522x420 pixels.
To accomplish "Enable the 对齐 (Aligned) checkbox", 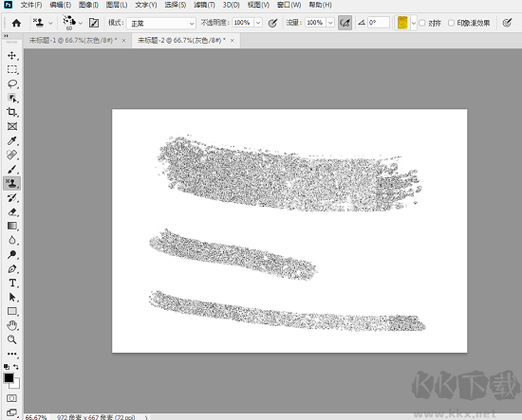I will pyautogui.click(x=422, y=23).
